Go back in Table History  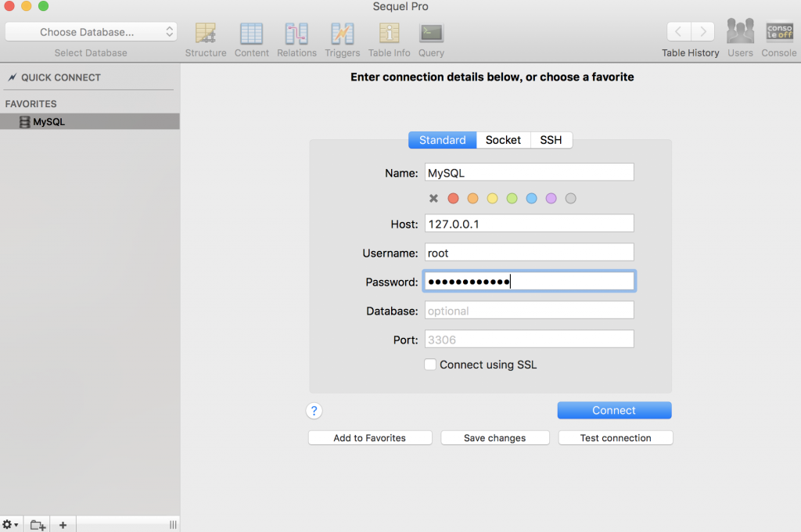(x=679, y=31)
